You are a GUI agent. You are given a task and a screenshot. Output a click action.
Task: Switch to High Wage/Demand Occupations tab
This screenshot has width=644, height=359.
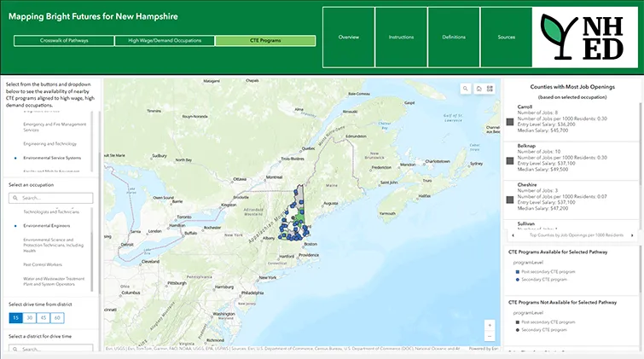click(x=165, y=41)
